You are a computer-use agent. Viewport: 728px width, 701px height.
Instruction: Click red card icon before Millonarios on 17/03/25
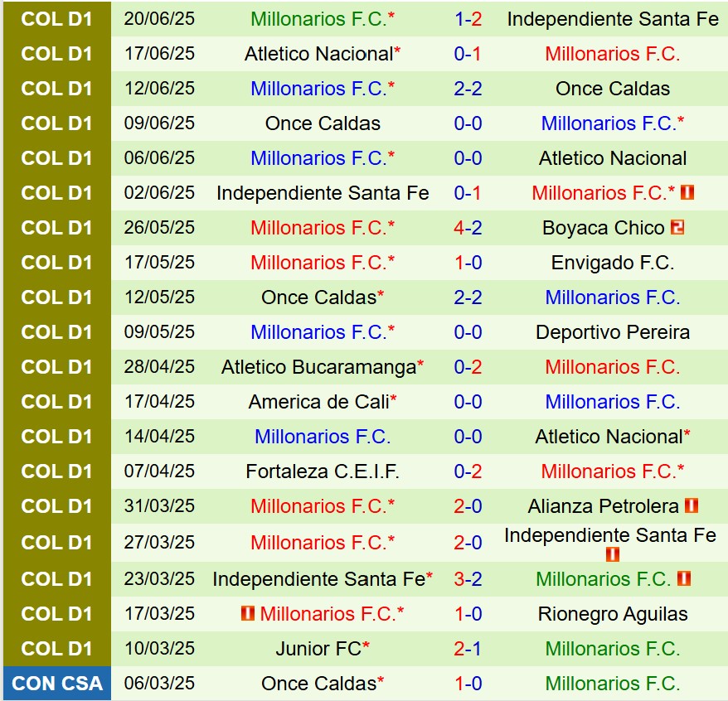(x=247, y=614)
